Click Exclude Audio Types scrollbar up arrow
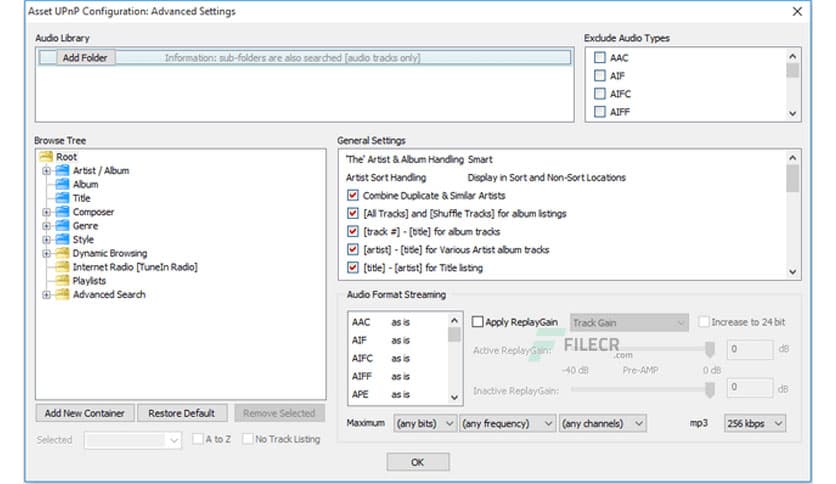The height and width of the screenshot is (484, 836). click(792, 56)
